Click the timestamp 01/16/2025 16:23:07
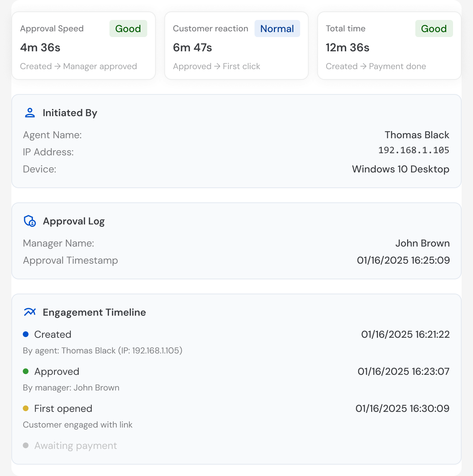This screenshot has width=473, height=476. tap(404, 372)
